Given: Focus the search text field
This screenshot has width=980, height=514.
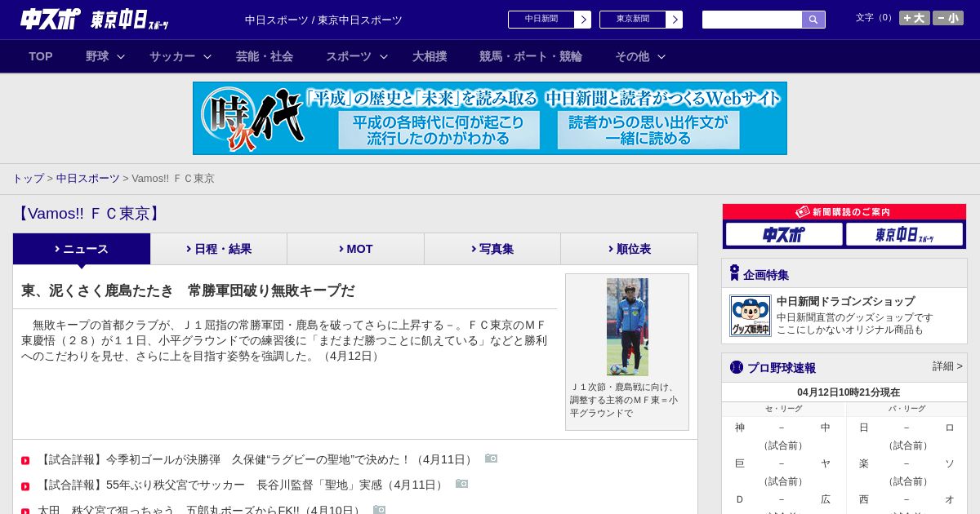Looking at the screenshot, I should tap(752, 20).
